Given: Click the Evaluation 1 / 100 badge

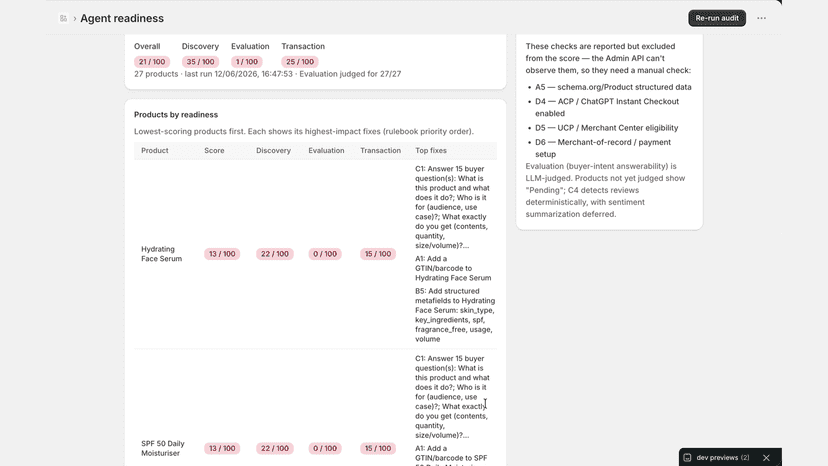Looking at the screenshot, I should 247,62.
